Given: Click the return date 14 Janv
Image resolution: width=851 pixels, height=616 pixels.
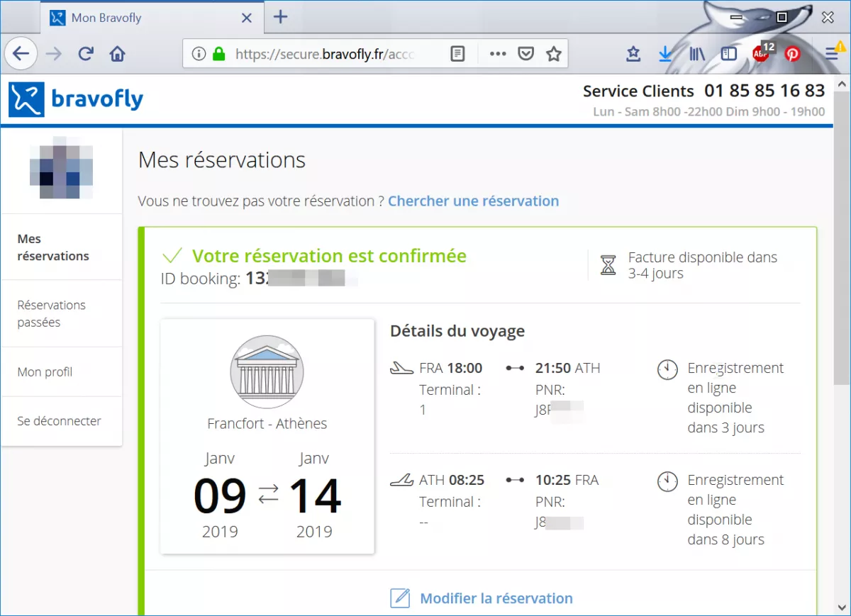Looking at the screenshot, I should (314, 495).
